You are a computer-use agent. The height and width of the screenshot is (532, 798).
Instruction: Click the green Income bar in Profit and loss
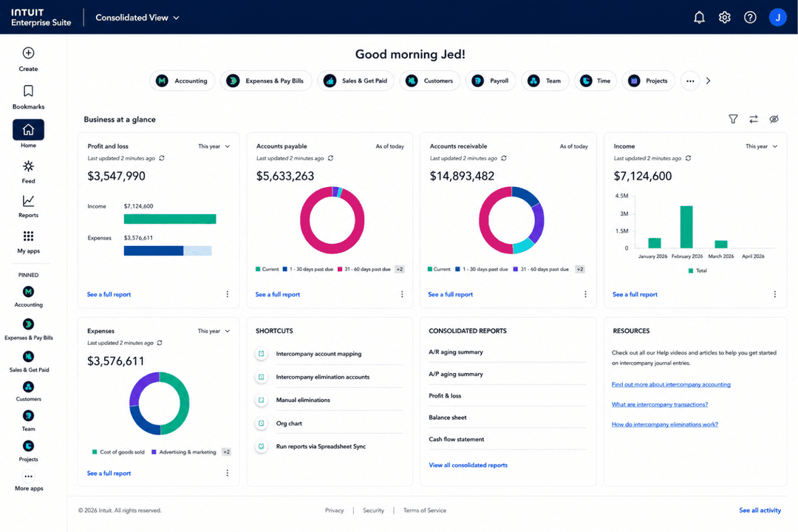coord(170,219)
